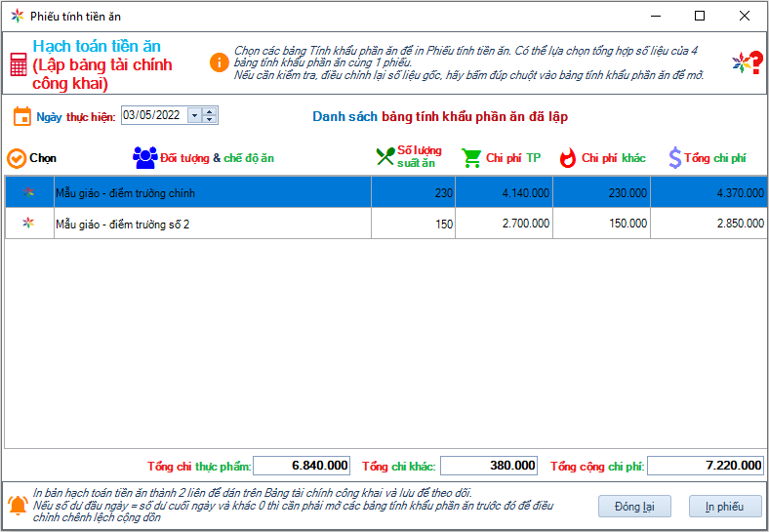
Task: Click the In phiếu button
Action: tap(725, 507)
